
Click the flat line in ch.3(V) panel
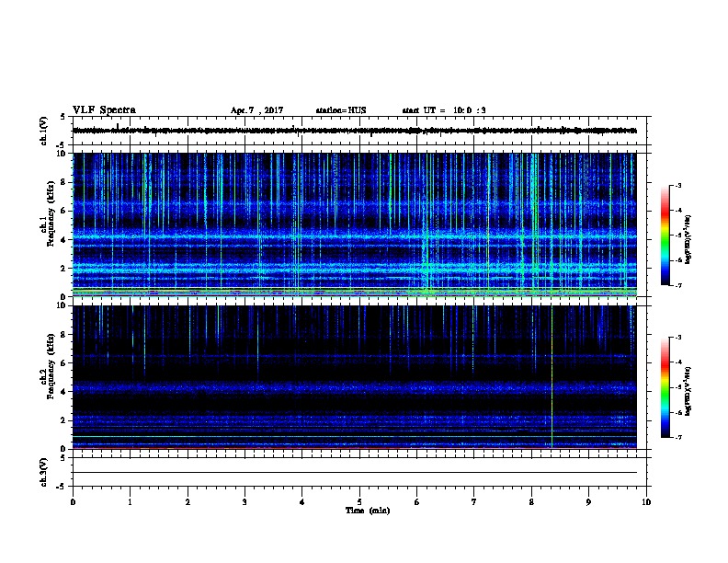pos(354,473)
